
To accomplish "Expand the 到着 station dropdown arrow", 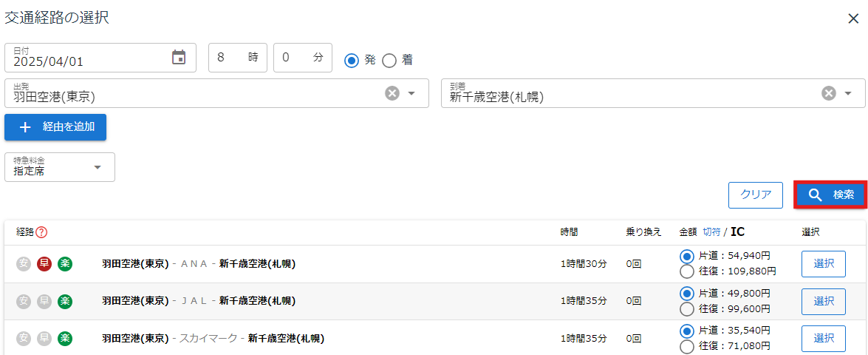I will 849,93.
